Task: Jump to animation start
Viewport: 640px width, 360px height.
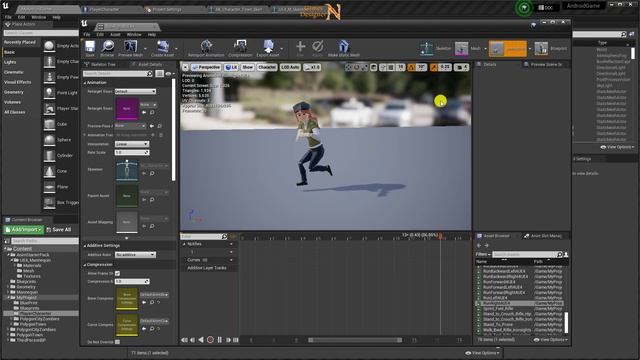Action: [184, 340]
